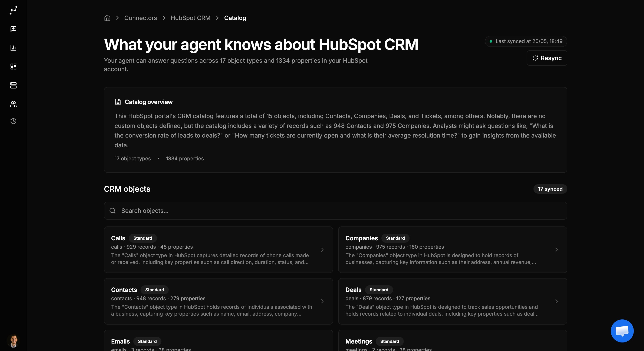Click the Standard badge on Companies
The height and width of the screenshot is (351, 644).
[x=395, y=238]
